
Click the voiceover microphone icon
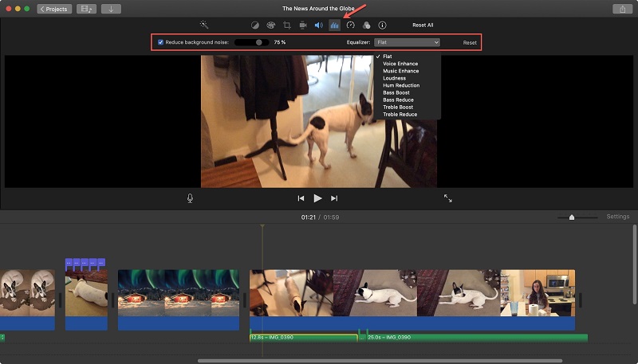[190, 198]
